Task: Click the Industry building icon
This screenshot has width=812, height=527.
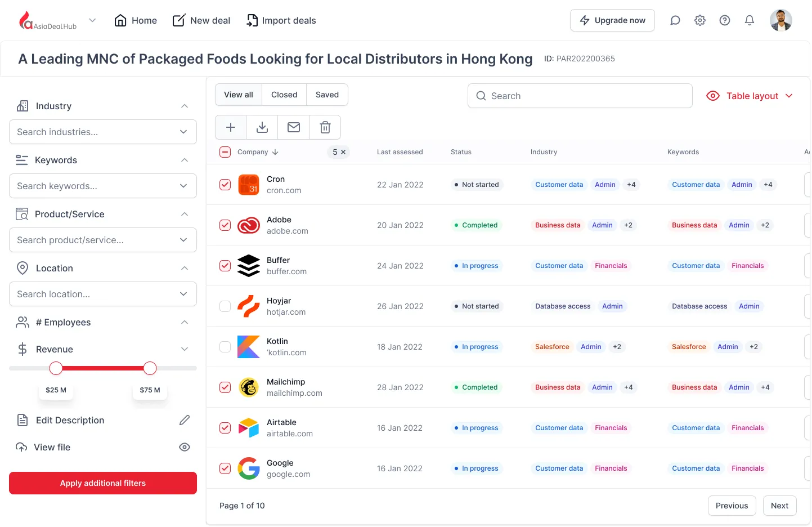Action: click(x=23, y=106)
